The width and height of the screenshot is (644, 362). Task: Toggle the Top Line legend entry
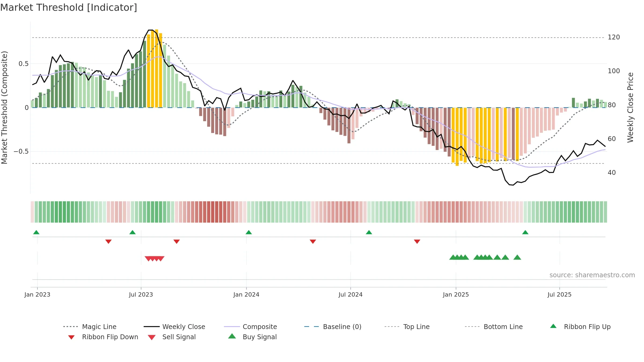(x=407, y=327)
